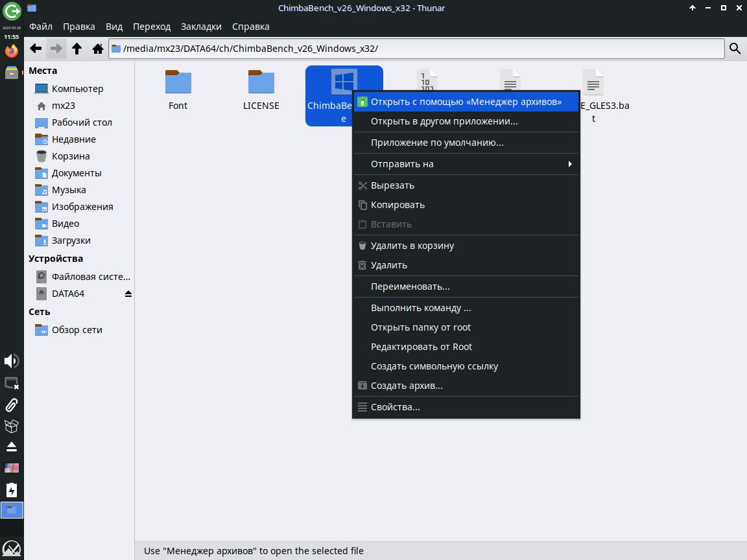This screenshot has width=747, height=560.
Task: Open Свойства... from context menu
Action: (466, 408)
